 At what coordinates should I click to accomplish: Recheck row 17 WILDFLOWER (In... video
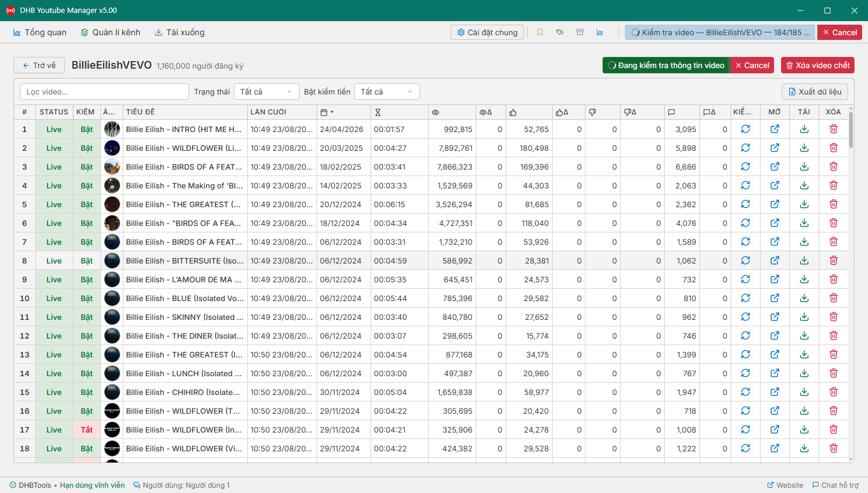click(745, 430)
